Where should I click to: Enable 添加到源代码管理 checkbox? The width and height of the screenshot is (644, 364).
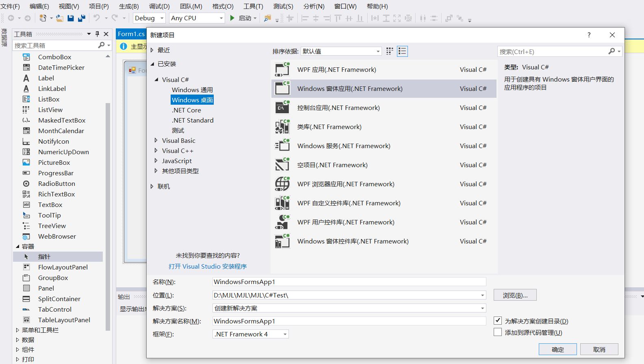pos(498,332)
